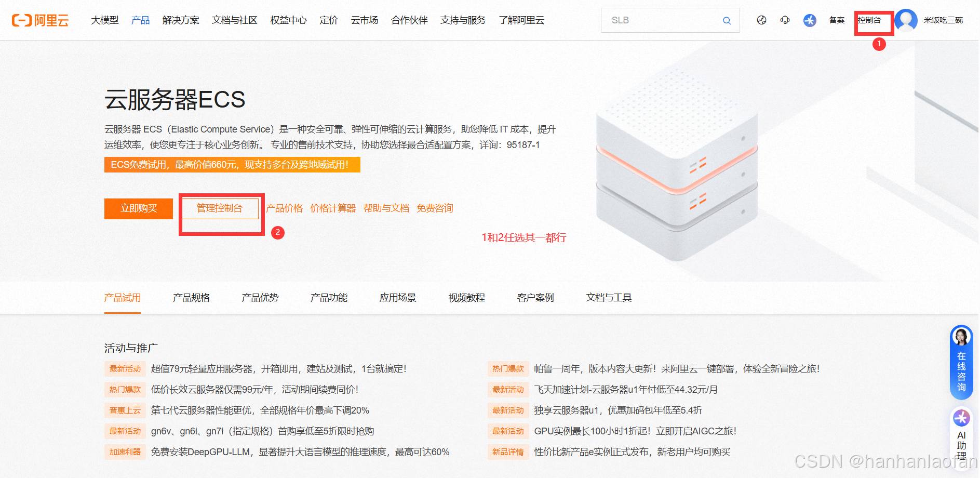
Task: Click the 免费咨询 link
Action: (x=435, y=208)
